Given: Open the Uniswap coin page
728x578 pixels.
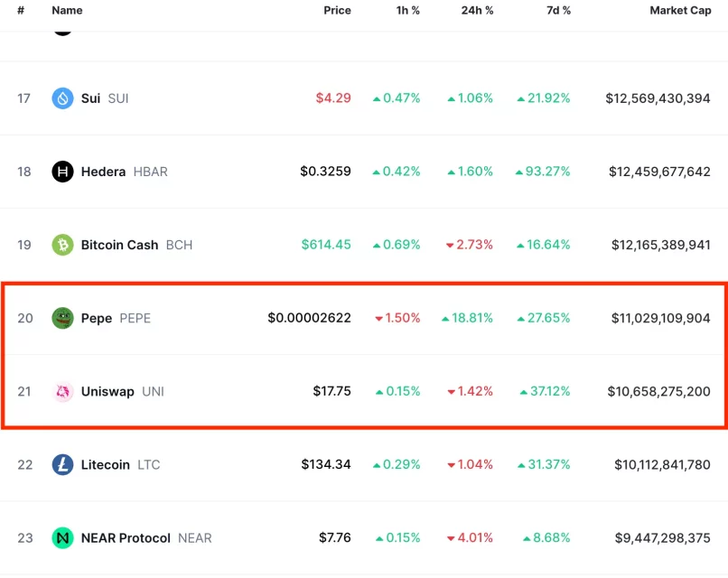Looking at the screenshot, I should (x=108, y=391).
